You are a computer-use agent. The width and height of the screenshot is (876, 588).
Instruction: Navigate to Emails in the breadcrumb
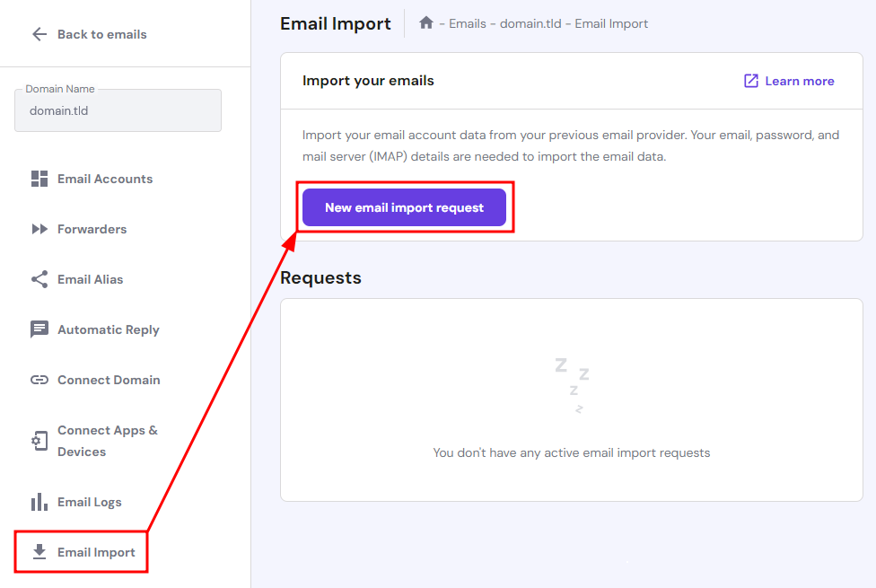[468, 23]
